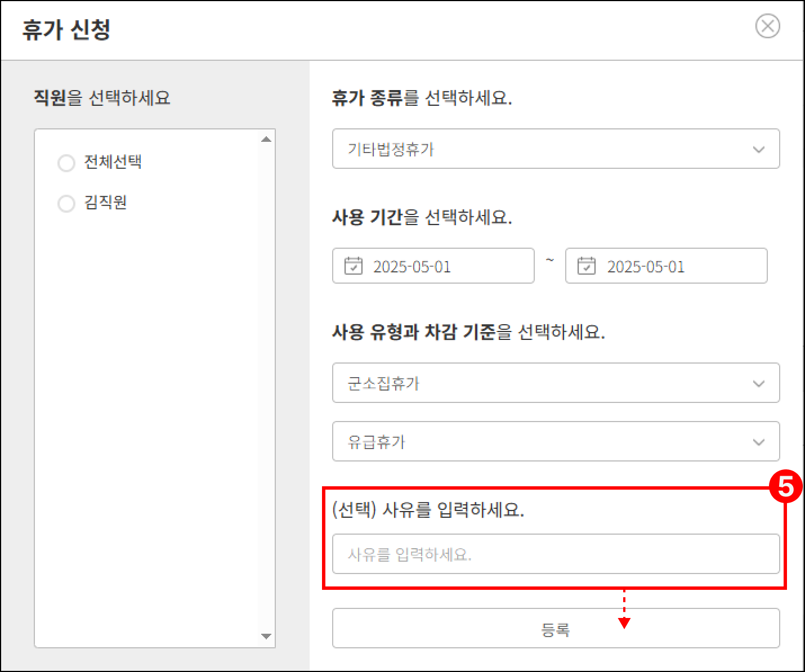
Task: Expand the 군소집휴가 usage type dropdown
Action: tap(556, 383)
